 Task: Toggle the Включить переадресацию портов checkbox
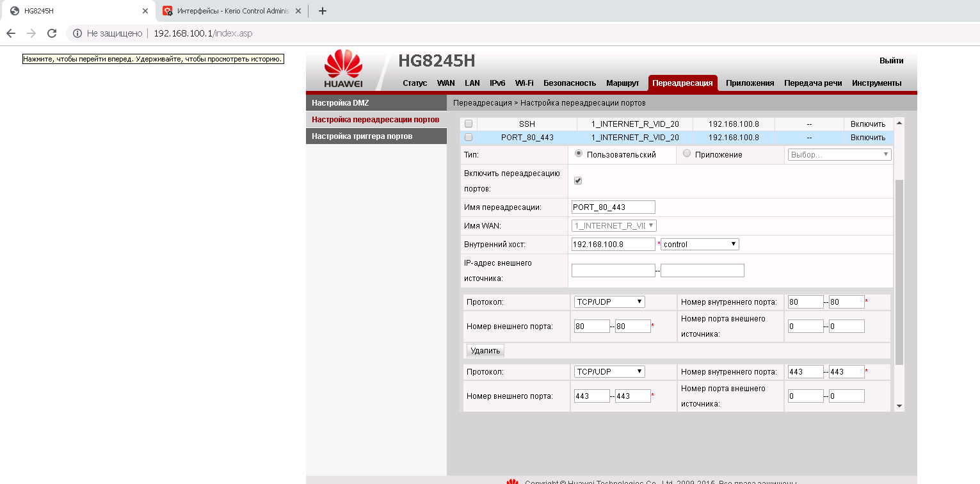(x=578, y=181)
